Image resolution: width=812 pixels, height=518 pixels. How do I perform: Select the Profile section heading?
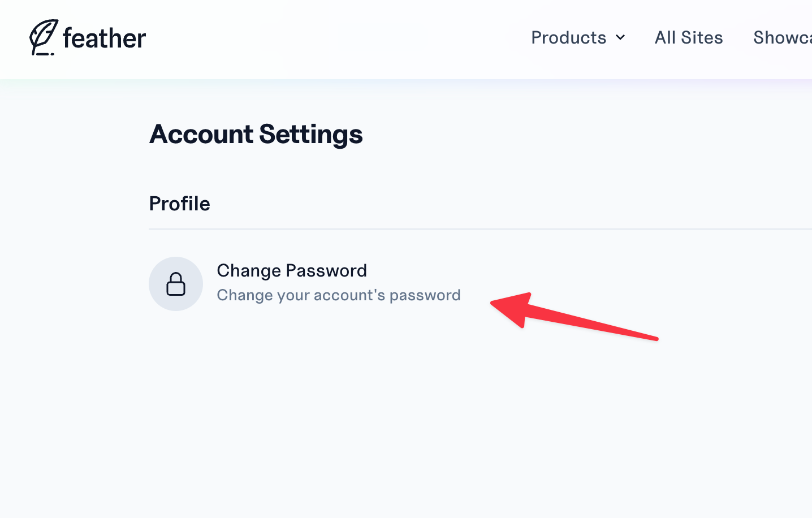179,204
